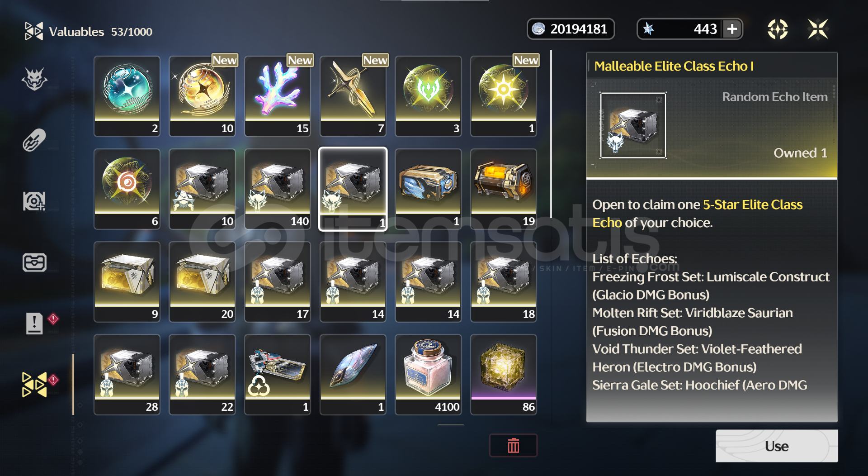Open the development materials category in sidebar
The image size is (868, 476).
click(34, 201)
